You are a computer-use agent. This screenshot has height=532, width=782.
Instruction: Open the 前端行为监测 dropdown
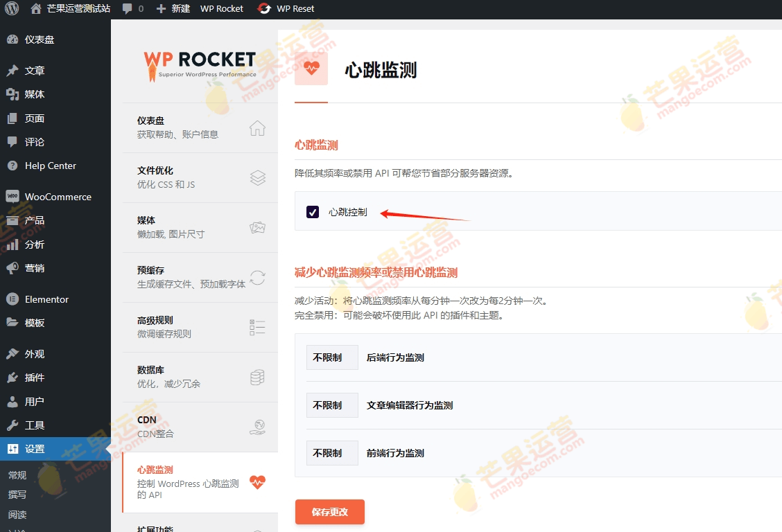(x=332, y=453)
